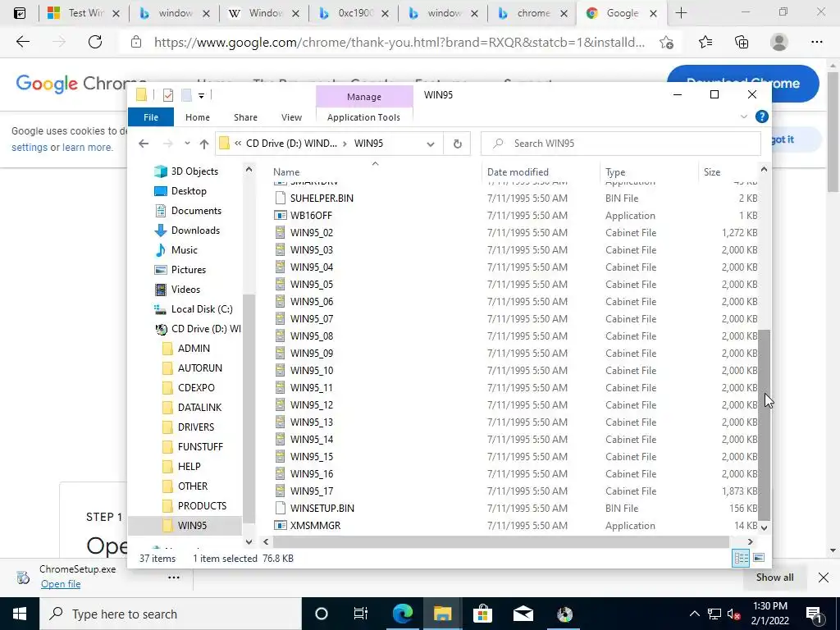The width and height of the screenshot is (840, 630).
Task: Open Microsoft Store from taskbar
Action: 482,614
